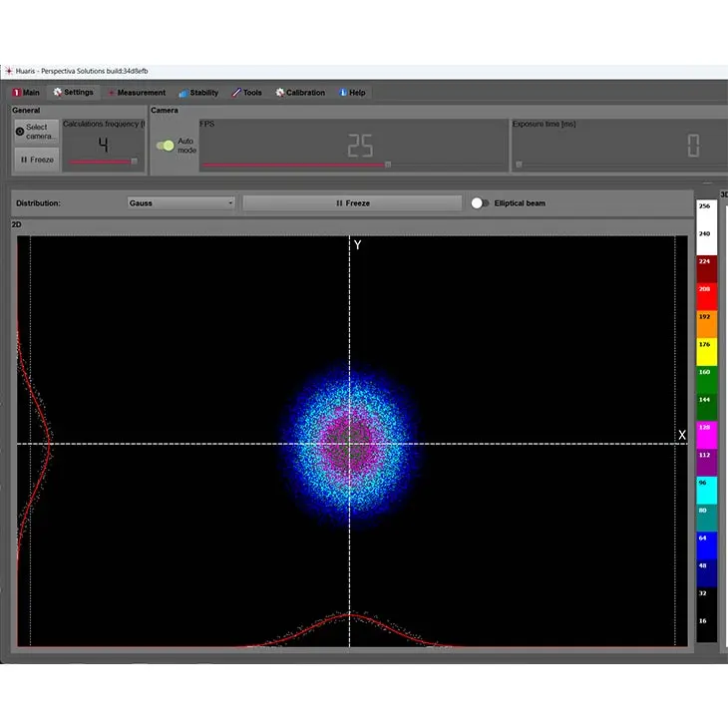Click the FPS slider handle
Viewport: 728px width, 728px height.
point(388,165)
